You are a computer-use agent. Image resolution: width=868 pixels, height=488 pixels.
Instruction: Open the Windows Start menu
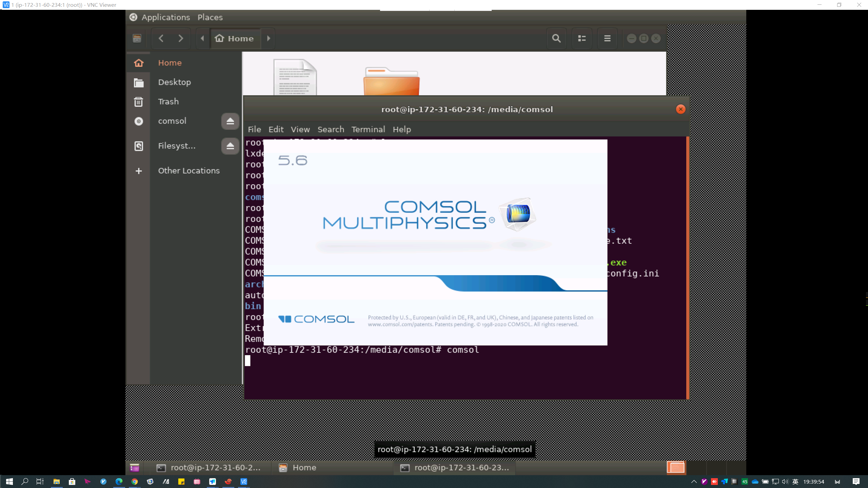9,482
